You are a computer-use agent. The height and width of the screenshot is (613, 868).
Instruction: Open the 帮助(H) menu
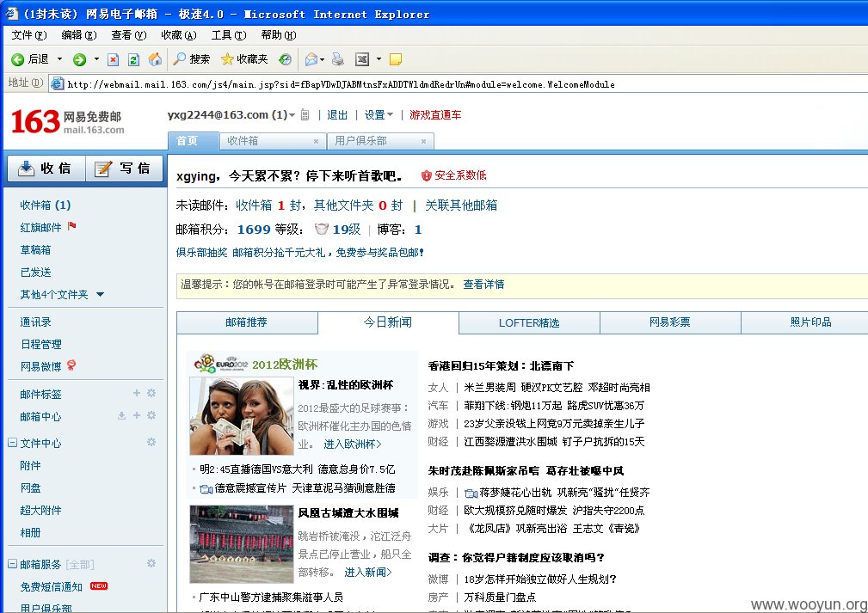279,35
